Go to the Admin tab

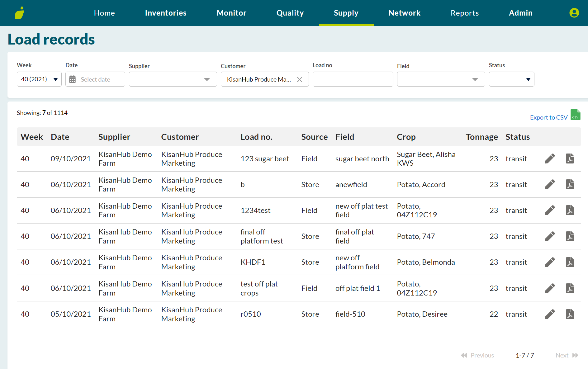(x=521, y=13)
